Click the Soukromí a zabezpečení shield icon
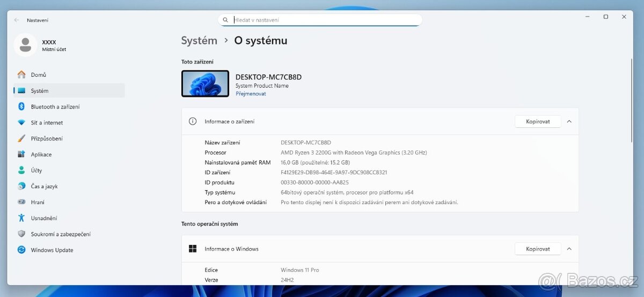 click(x=21, y=234)
